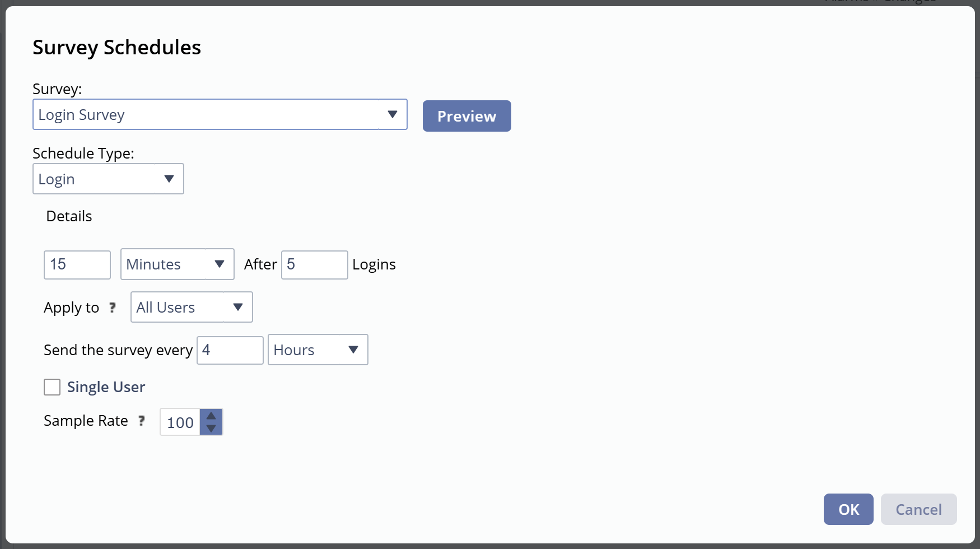The image size is (980, 549).
Task: Click the Apply to help question mark icon
Action: 113,308
